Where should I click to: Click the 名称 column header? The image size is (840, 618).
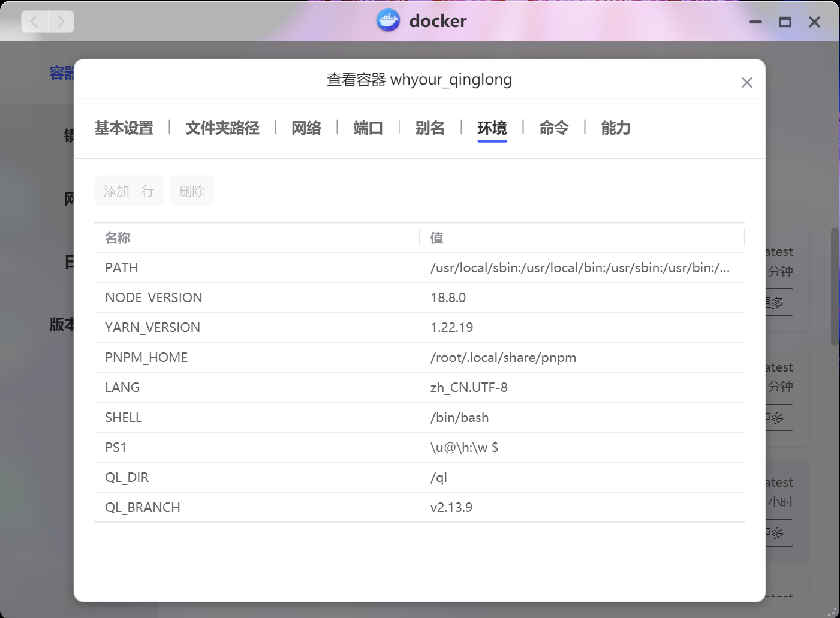118,238
